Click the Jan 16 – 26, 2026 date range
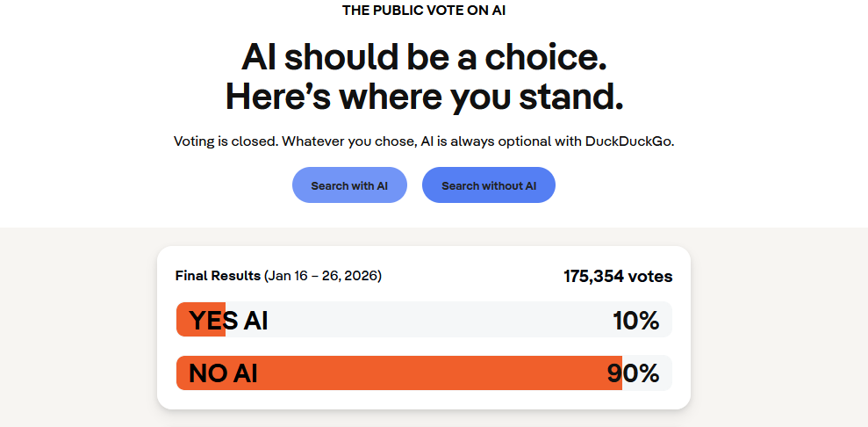The height and width of the screenshot is (427, 868). pyautogui.click(x=323, y=276)
